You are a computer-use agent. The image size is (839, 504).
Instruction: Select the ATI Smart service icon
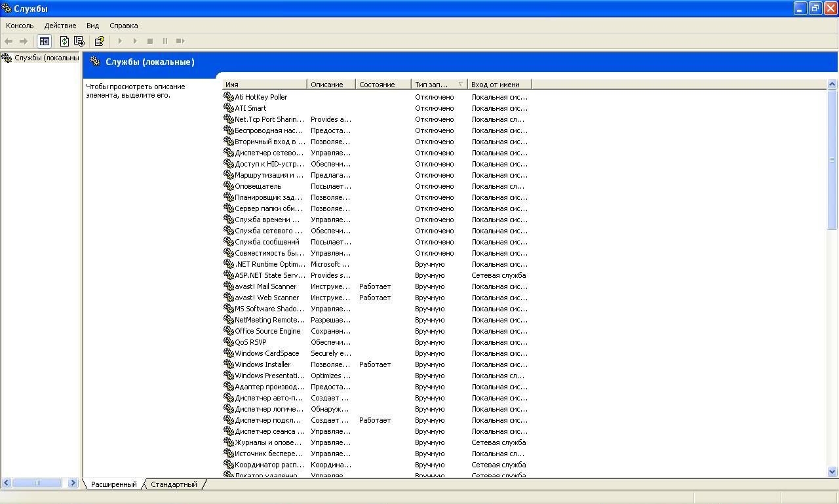[229, 108]
